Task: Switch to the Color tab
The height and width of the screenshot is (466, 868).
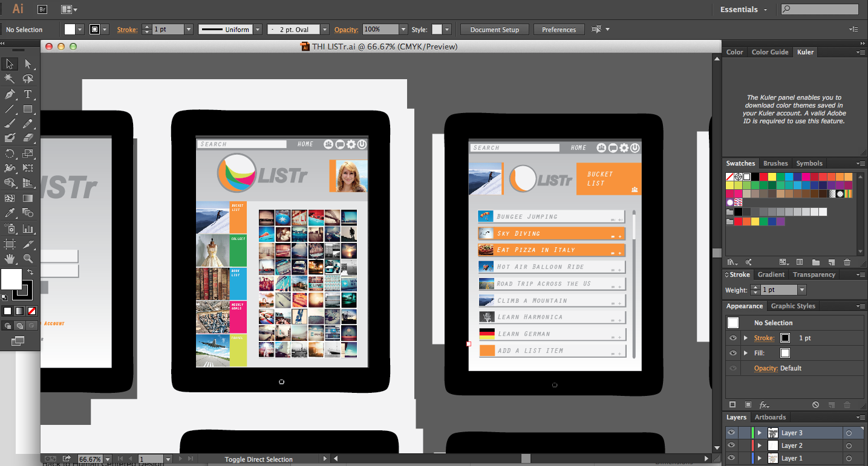Action: click(735, 52)
